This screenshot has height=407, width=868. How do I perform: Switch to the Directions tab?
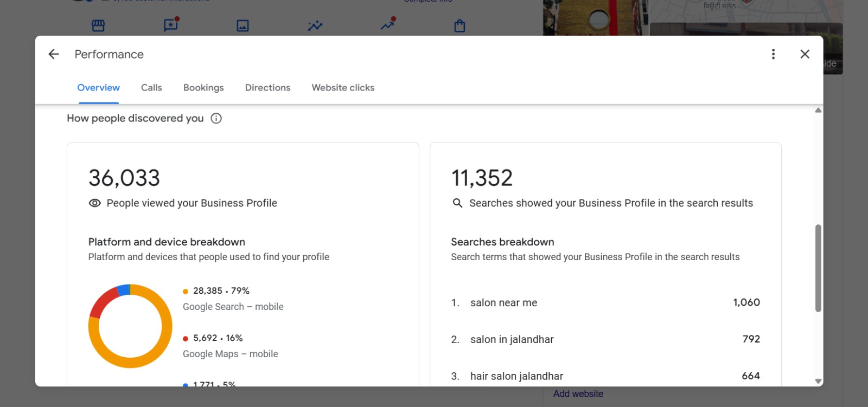(x=267, y=88)
